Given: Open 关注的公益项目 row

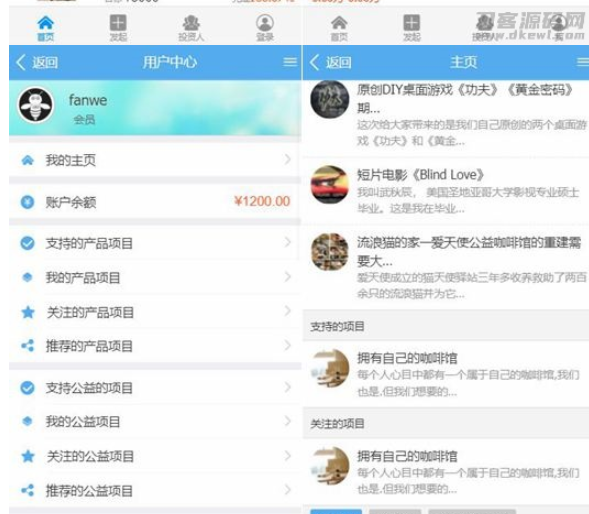Looking at the screenshot, I should (x=155, y=456).
